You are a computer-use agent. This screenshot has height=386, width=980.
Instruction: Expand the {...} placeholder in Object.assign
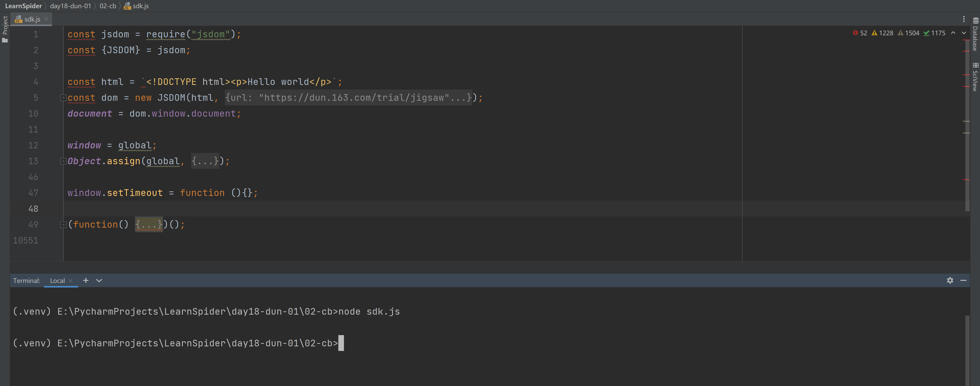coord(205,161)
